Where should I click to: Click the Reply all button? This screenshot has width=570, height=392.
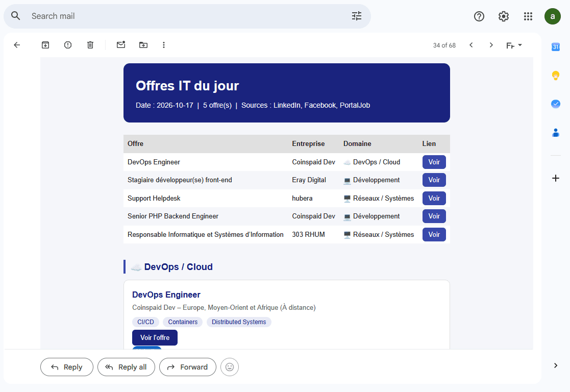point(126,367)
